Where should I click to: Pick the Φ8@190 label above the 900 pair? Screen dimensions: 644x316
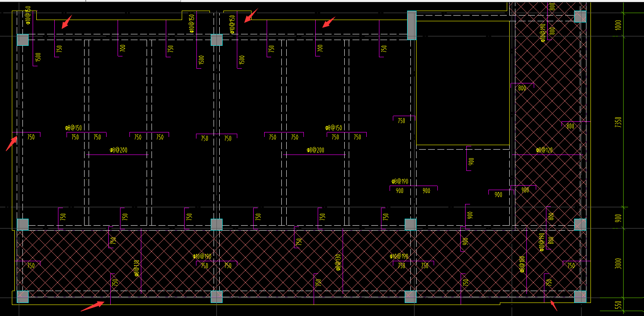(400, 182)
